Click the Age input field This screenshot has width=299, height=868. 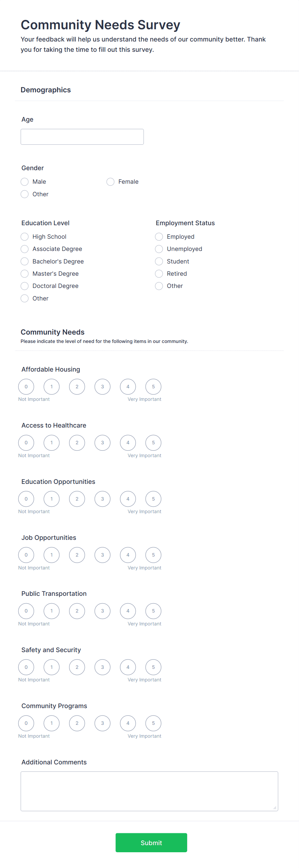pos(82,136)
